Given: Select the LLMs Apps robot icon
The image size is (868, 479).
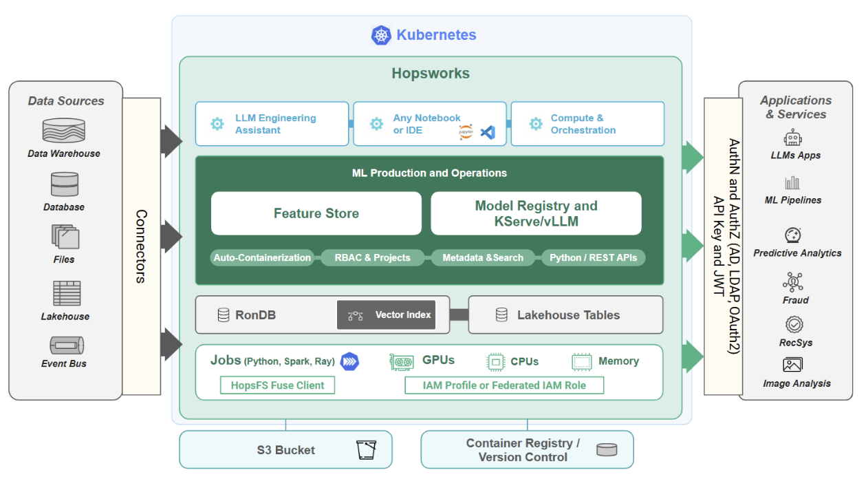Looking at the screenshot, I should click(793, 138).
